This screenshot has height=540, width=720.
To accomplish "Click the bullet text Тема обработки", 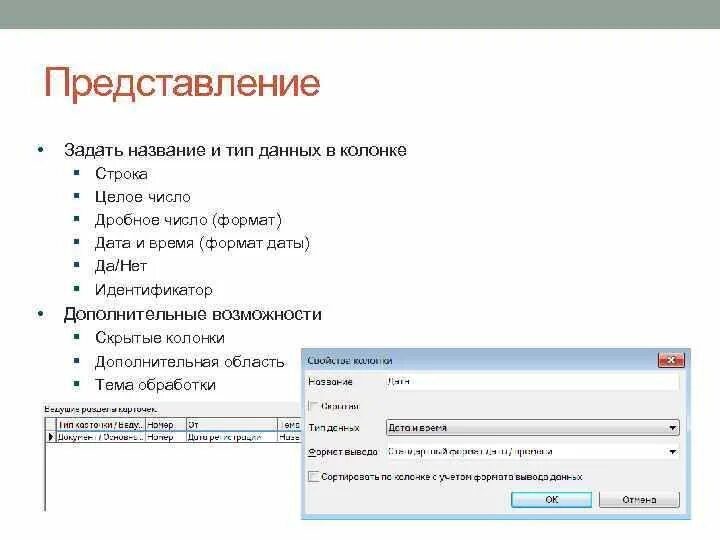I will coord(155,384).
